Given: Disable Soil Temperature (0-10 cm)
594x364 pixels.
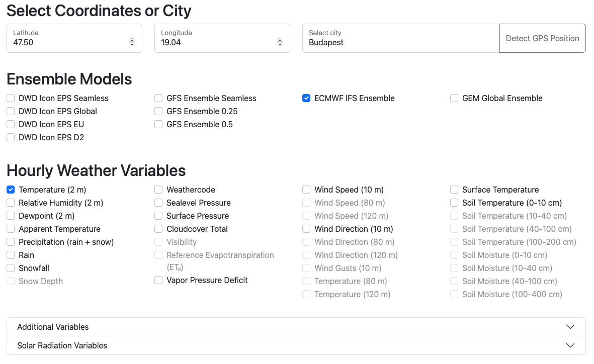Looking at the screenshot, I should click(454, 203).
